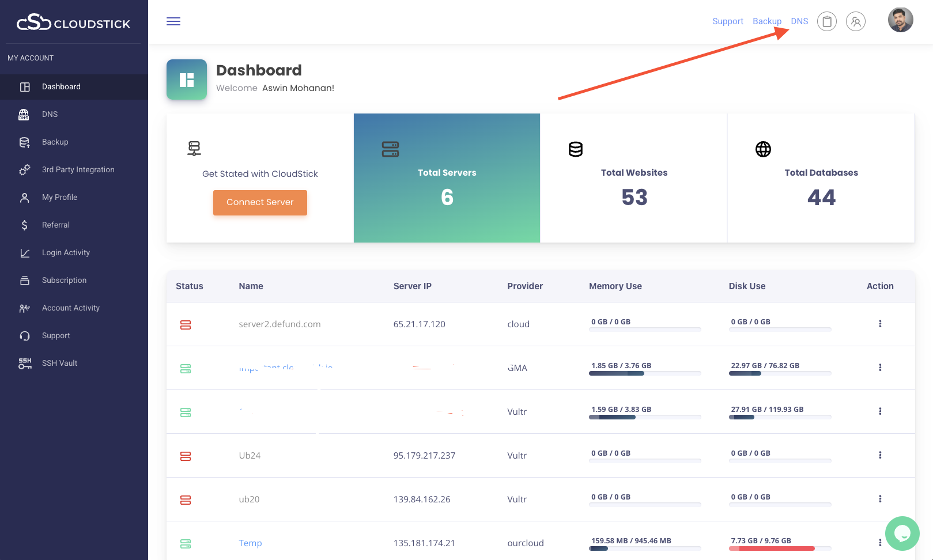The height and width of the screenshot is (560, 933).
Task: Open the Temp server link
Action: click(250, 543)
